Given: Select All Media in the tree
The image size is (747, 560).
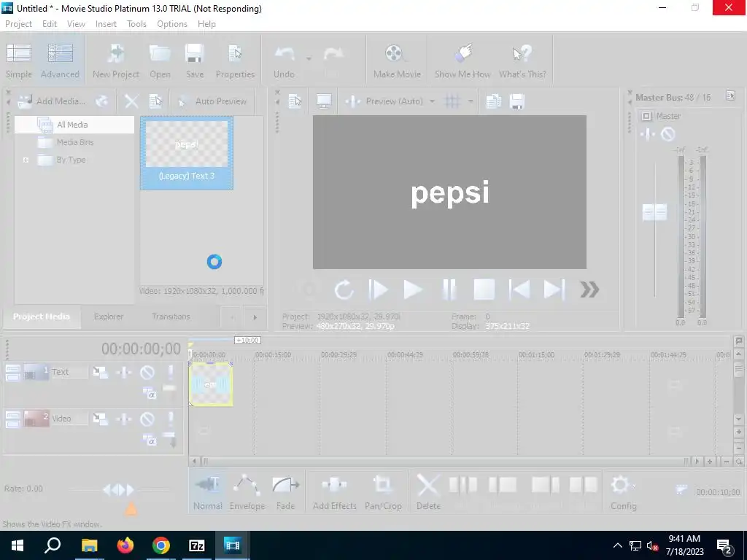Looking at the screenshot, I should coord(74,124).
